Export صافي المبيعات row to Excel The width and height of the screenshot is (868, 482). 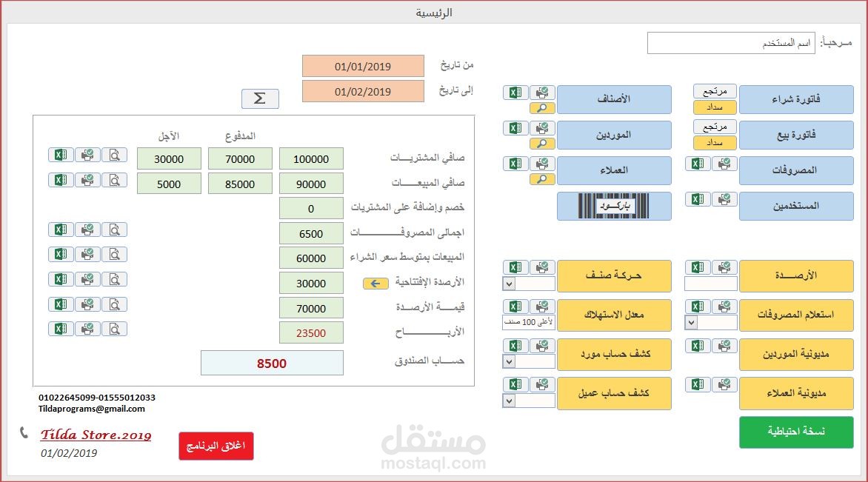click(61, 180)
